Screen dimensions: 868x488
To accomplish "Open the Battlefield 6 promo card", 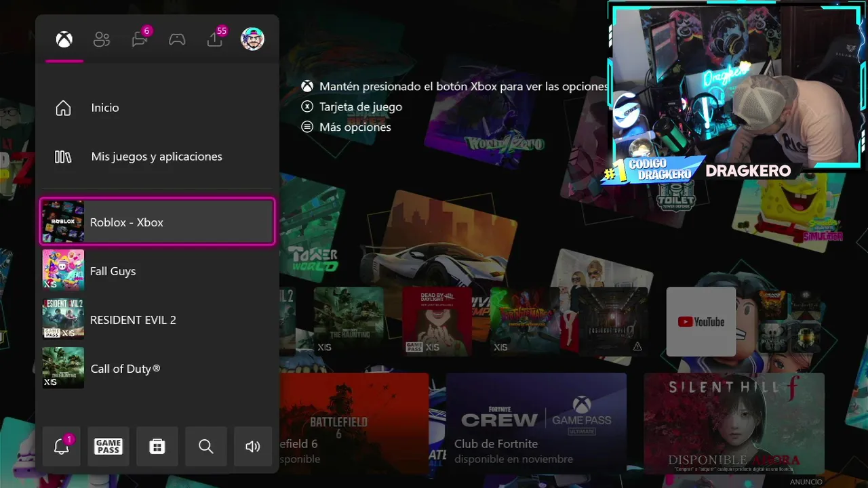I will (354, 423).
